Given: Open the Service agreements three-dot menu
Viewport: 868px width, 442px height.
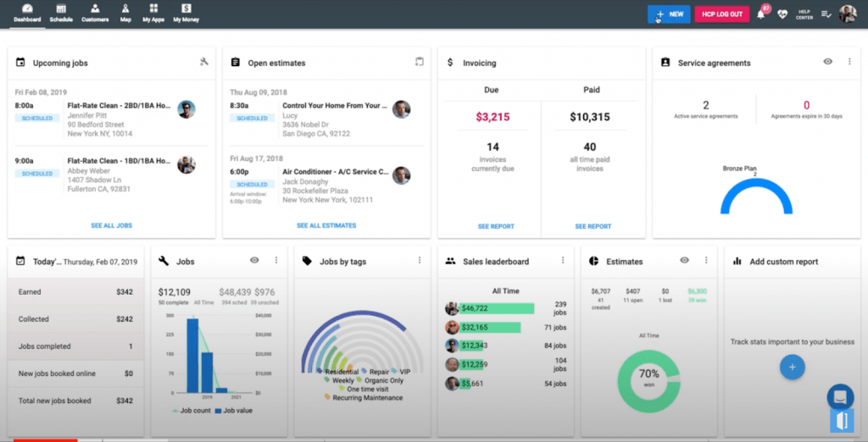Looking at the screenshot, I should [849, 62].
